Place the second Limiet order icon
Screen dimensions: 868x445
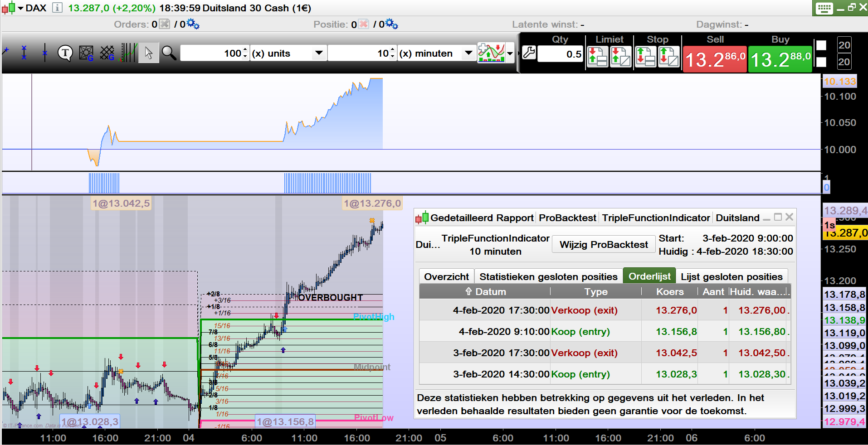(x=620, y=57)
